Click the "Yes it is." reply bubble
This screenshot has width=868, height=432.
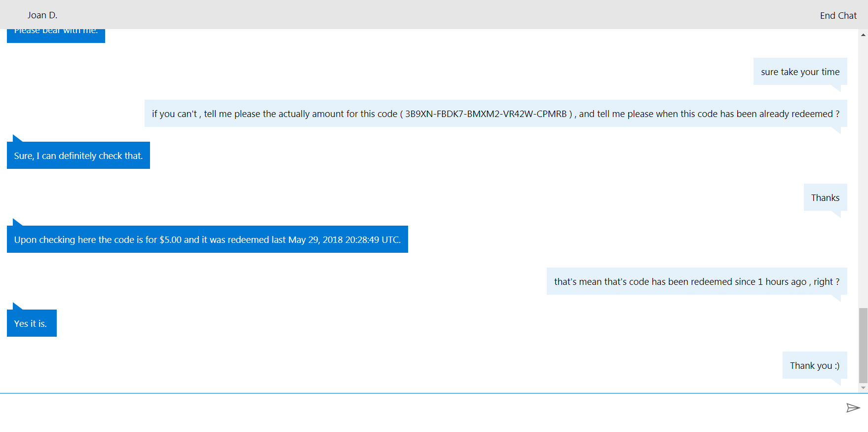tap(31, 323)
